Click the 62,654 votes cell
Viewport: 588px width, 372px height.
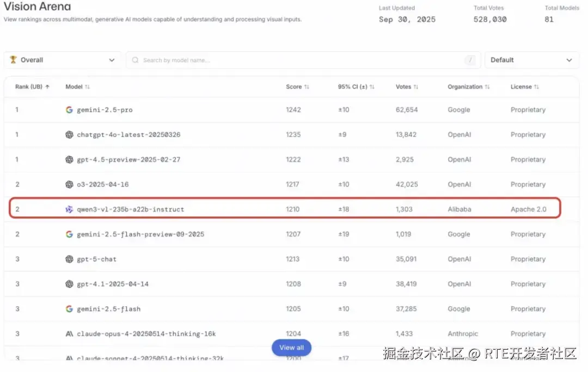click(x=407, y=110)
